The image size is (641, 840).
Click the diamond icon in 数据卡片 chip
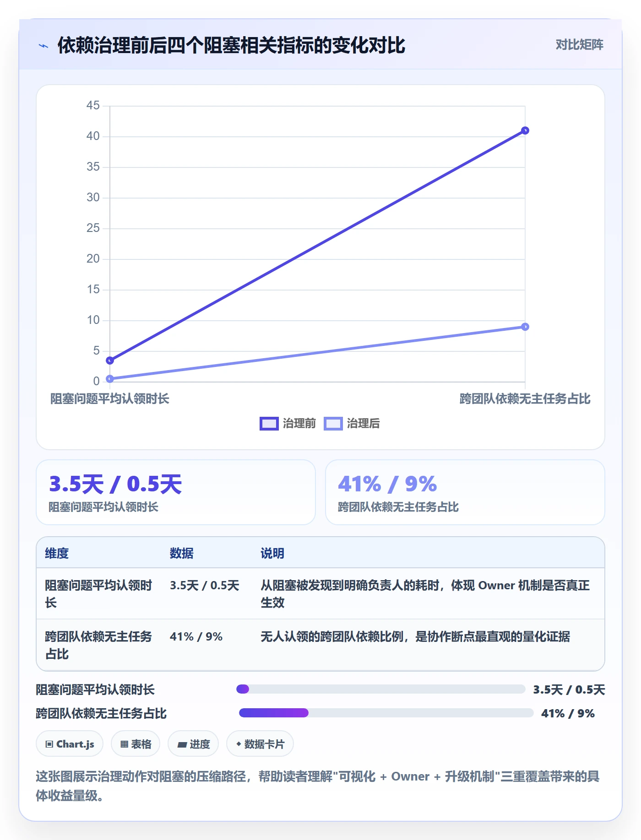coord(239,744)
